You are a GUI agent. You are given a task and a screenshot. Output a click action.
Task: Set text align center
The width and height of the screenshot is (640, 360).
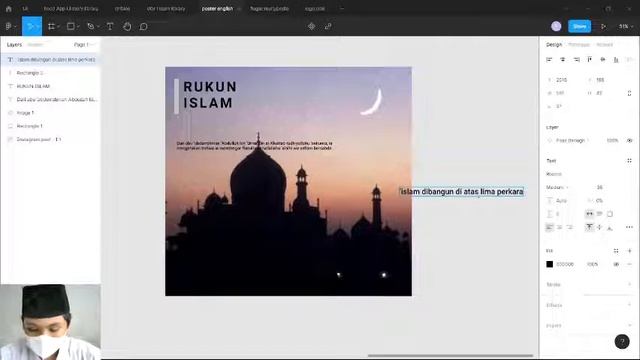[560, 227]
